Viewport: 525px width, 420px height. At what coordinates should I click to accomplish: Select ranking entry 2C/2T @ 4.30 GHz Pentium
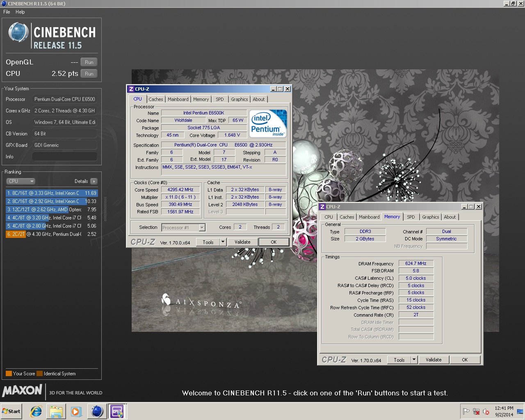(x=52, y=234)
